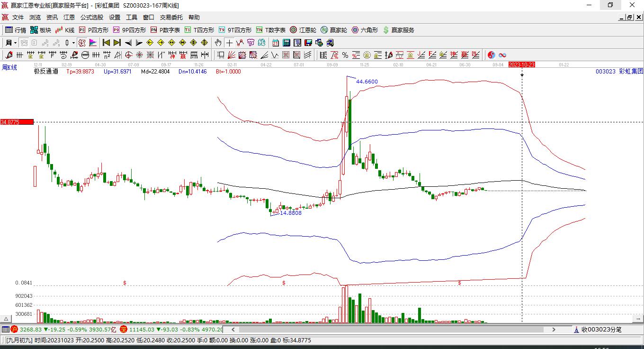Click the red-blue yin-yang ball icon
The image size is (644, 349).
tap(492, 55)
